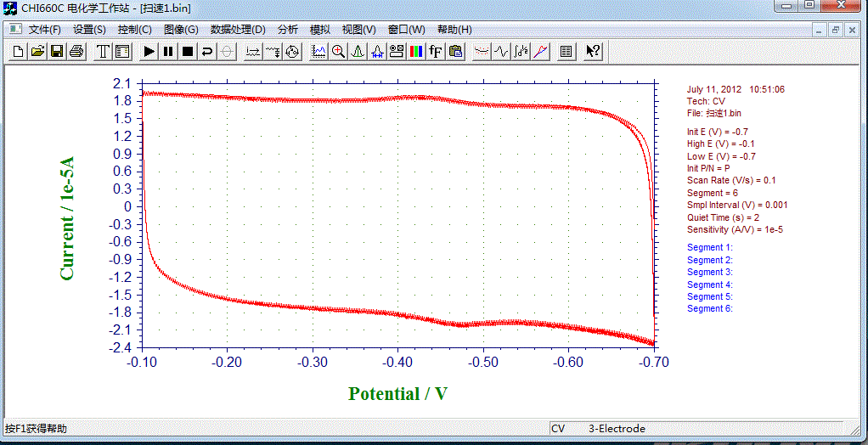
Task: Open the 设置(S) menu
Action: (x=90, y=30)
